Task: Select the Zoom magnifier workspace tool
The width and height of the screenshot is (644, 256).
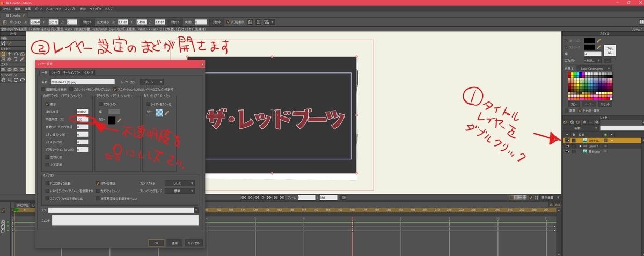Action: 10,80
